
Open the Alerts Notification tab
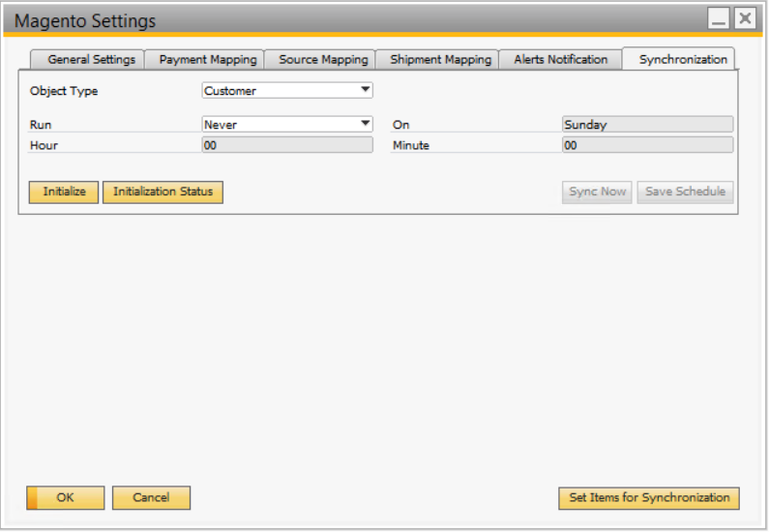click(561, 60)
